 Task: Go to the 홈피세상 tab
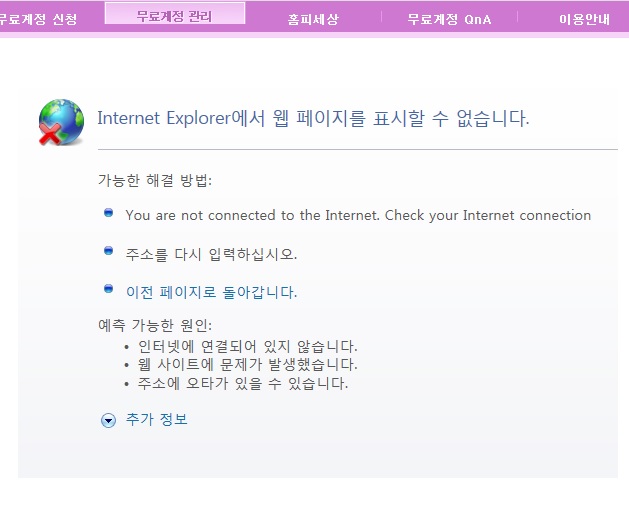pos(312,19)
